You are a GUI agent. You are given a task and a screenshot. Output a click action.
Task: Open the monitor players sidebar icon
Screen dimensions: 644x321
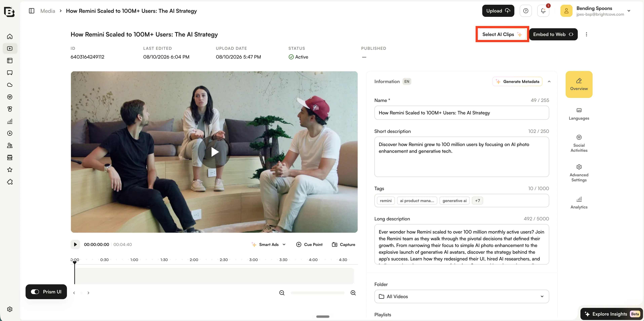point(10,73)
